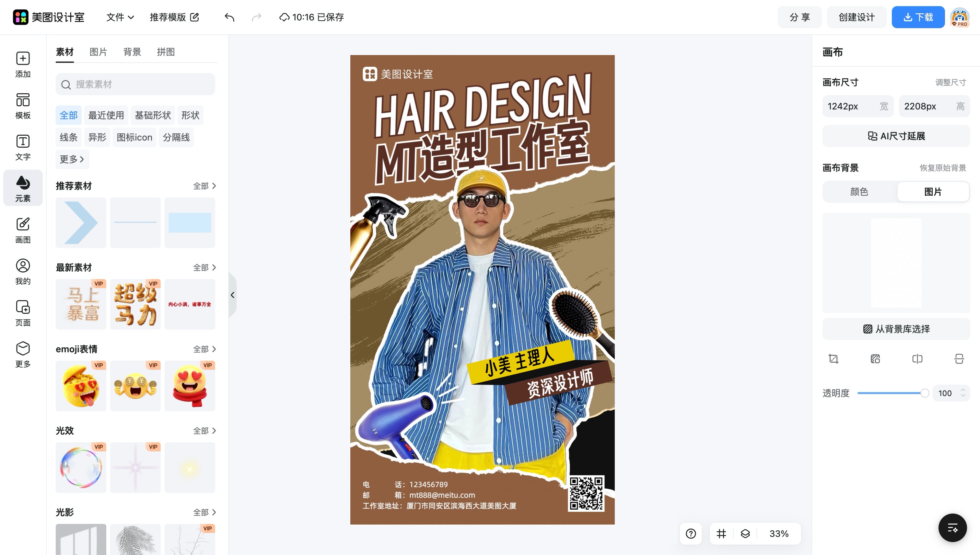Viewport: 980px width, 555px height.
Task: Select the 全部 filter chip
Action: 69,115
